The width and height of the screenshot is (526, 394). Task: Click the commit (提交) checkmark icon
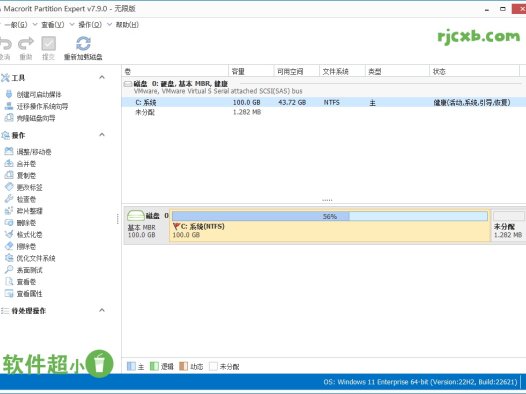click(48, 44)
